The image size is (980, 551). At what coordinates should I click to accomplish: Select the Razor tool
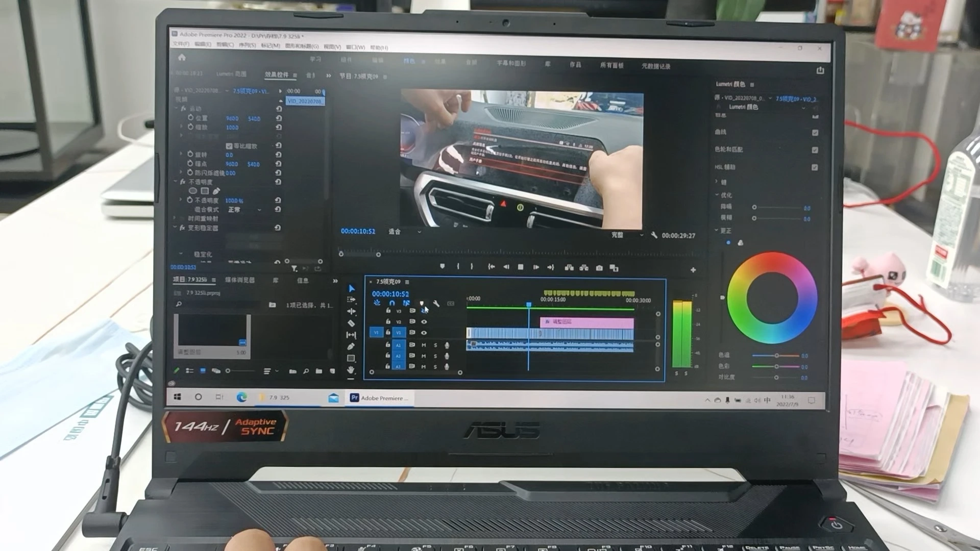(x=351, y=323)
